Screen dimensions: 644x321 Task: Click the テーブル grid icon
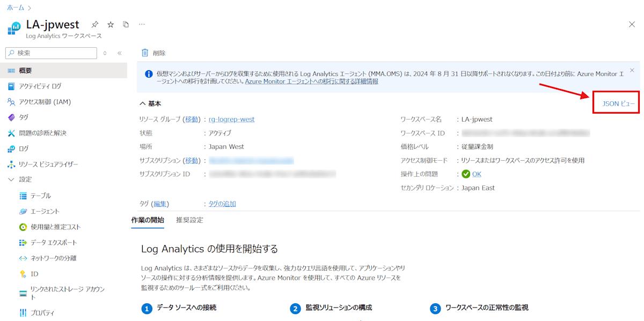pyautogui.click(x=23, y=196)
